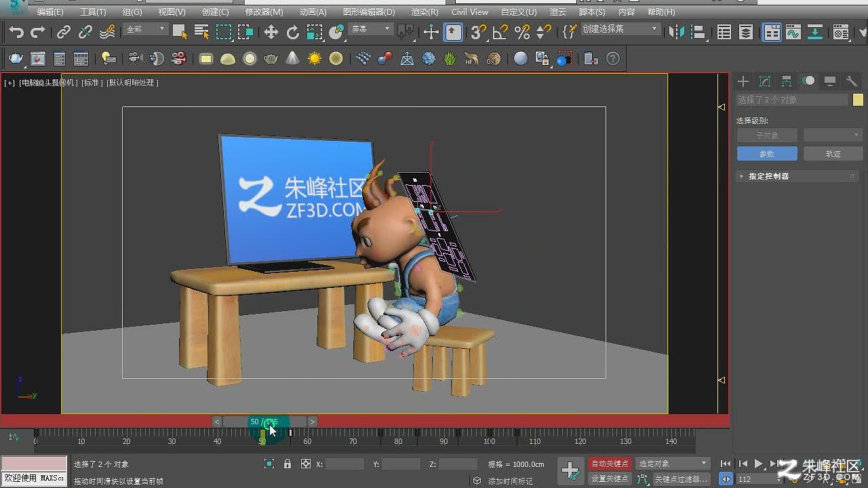
Task: Activate the Select and Rotate tool
Action: pyautogui.click(x=293, y=32)
